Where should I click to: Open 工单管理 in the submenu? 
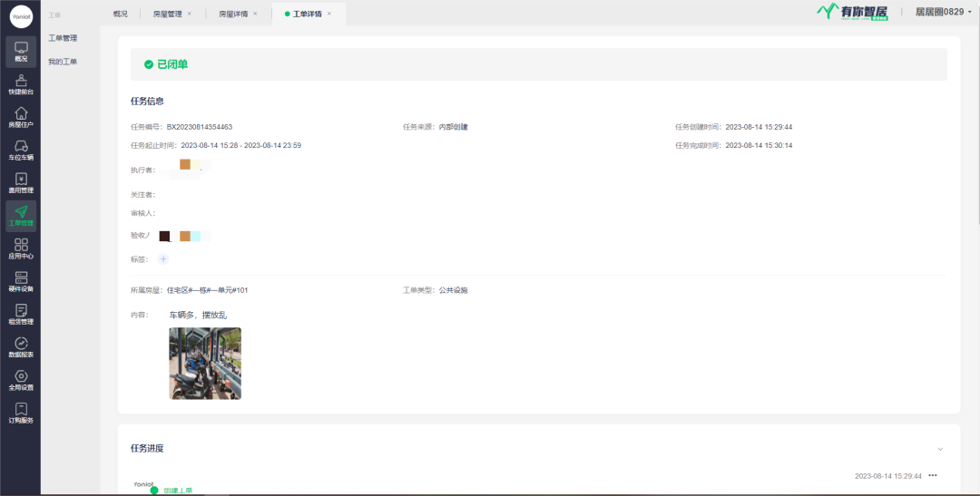point(63,38)
